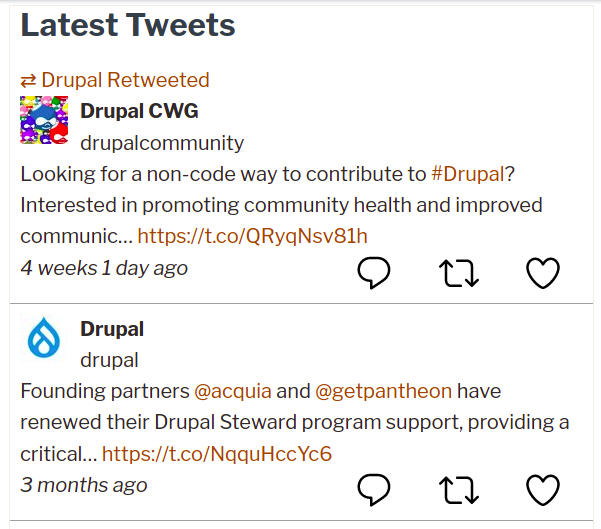Open the Drupal drop logo avatar
601x529 pixels.
coord(44,339)
